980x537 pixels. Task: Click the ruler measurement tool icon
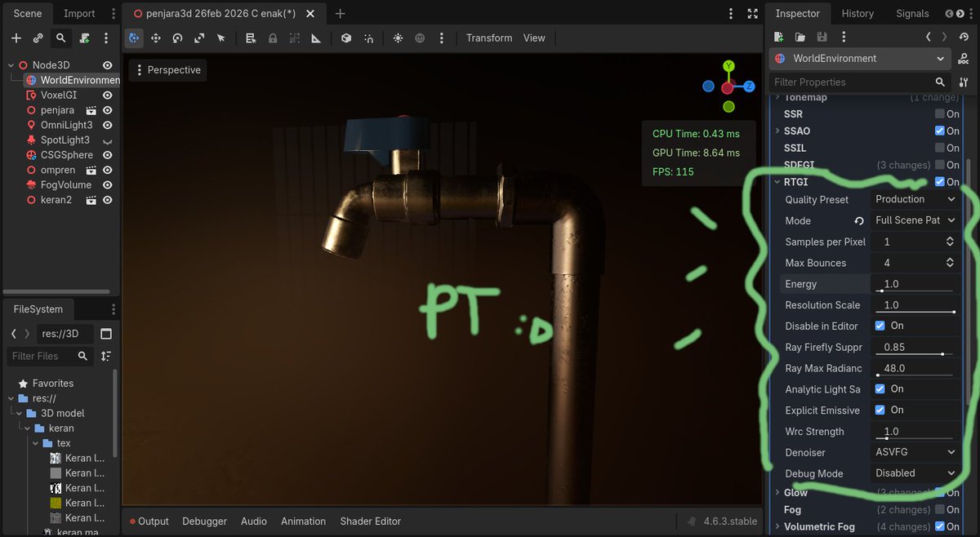pyautogui.click(x=316, y=38)
